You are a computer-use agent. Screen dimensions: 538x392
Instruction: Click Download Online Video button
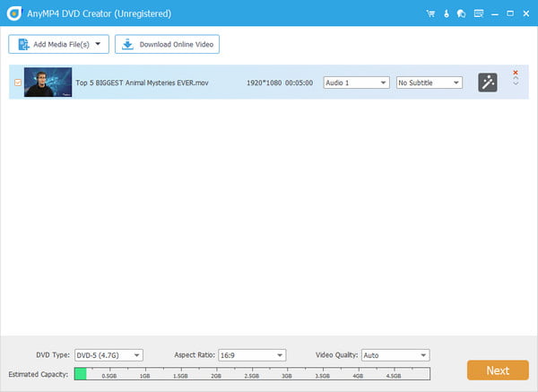click(x=167, y=44)
